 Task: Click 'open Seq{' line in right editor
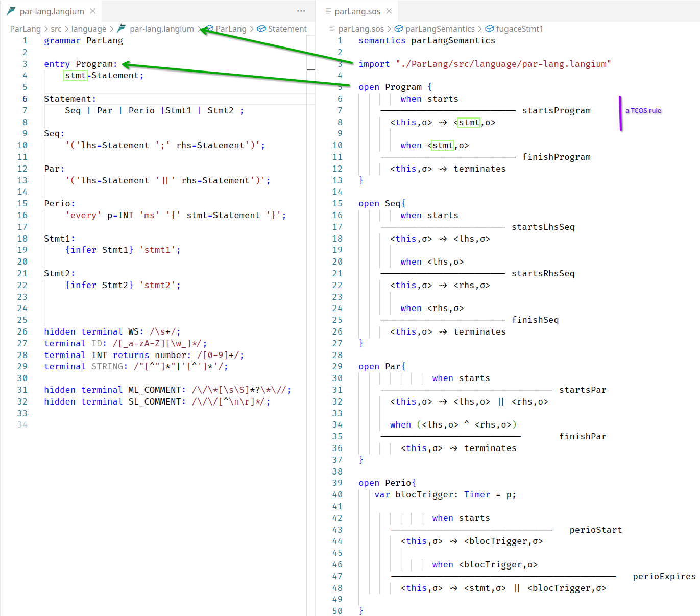[x=382, y=204]
